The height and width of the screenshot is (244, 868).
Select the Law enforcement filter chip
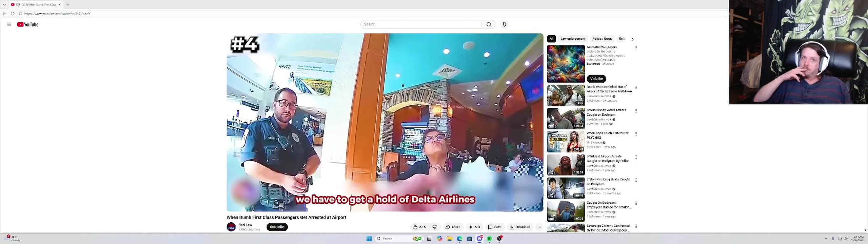point(573,39)
